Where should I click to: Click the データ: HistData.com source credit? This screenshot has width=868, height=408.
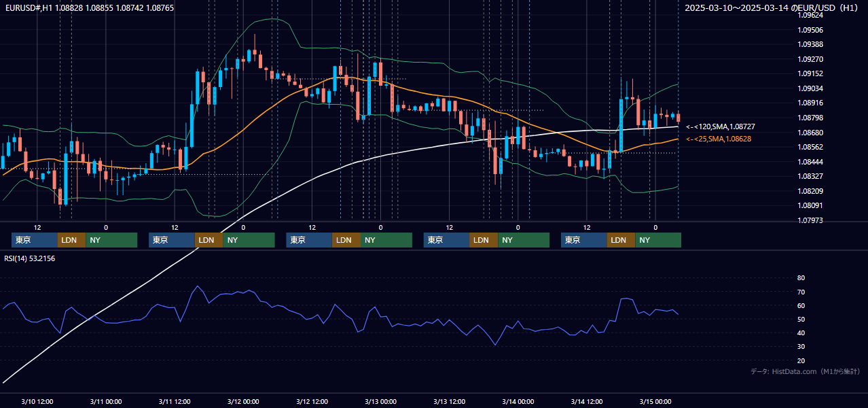point(805,371)
